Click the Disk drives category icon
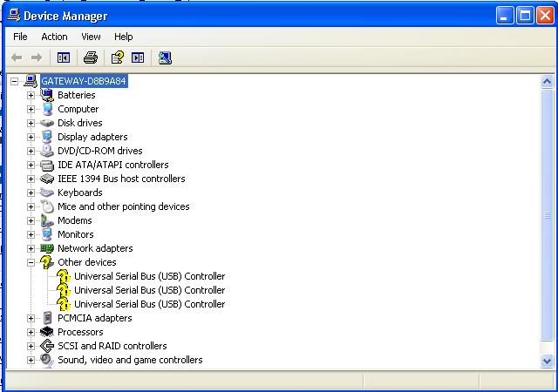This screenshot has width=558, height=392. coord(47,123)
